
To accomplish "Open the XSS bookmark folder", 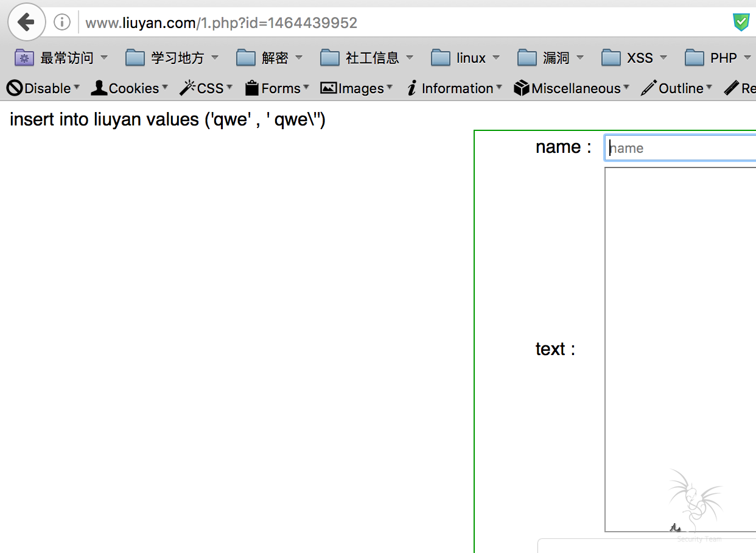I will (634, 58).
